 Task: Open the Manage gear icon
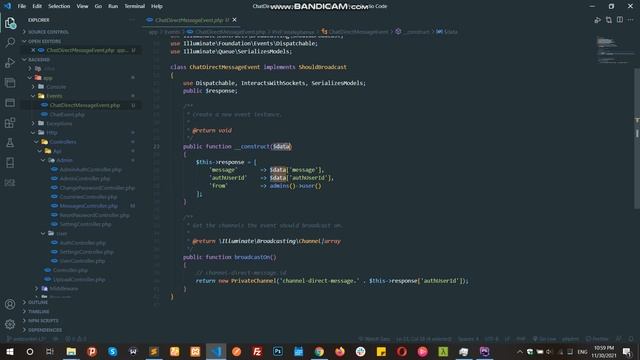click(x=10, y=324)
